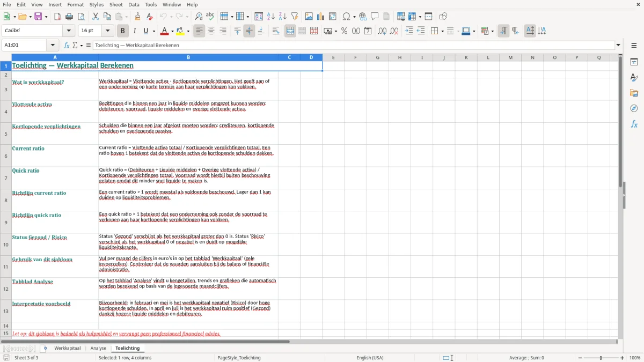This screenshot has height=362, width=644.
Task: Open the Format menu
Action: pos(75,4)
